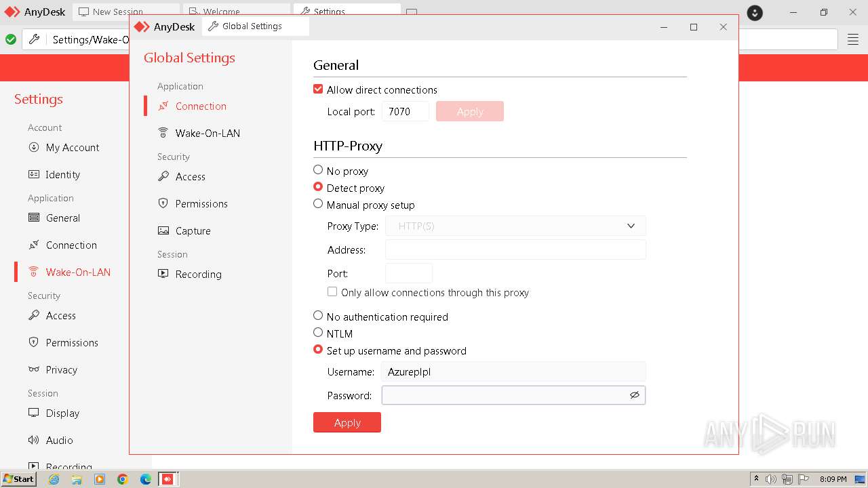Click the My Account icon in main sidebar
This screenshot has height=488, width=868.
(x=34, y=147)
